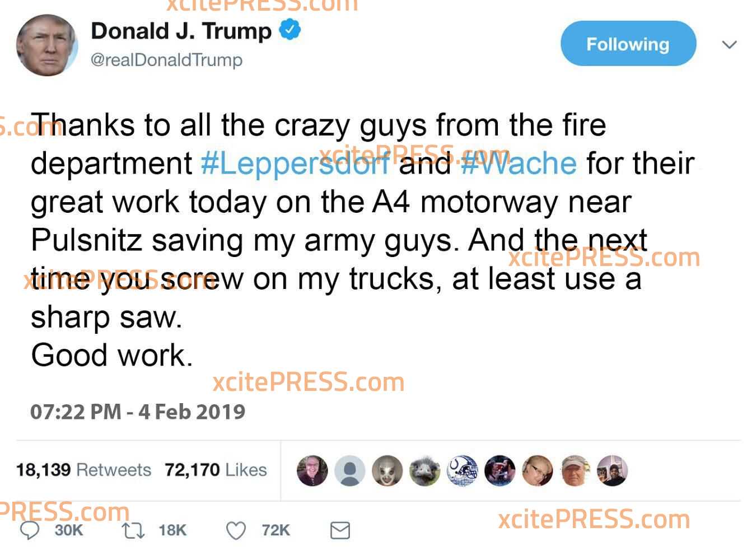View the 72,170 Likes list
The height and width of the screenshot is (560, 747).
point(216,469)
